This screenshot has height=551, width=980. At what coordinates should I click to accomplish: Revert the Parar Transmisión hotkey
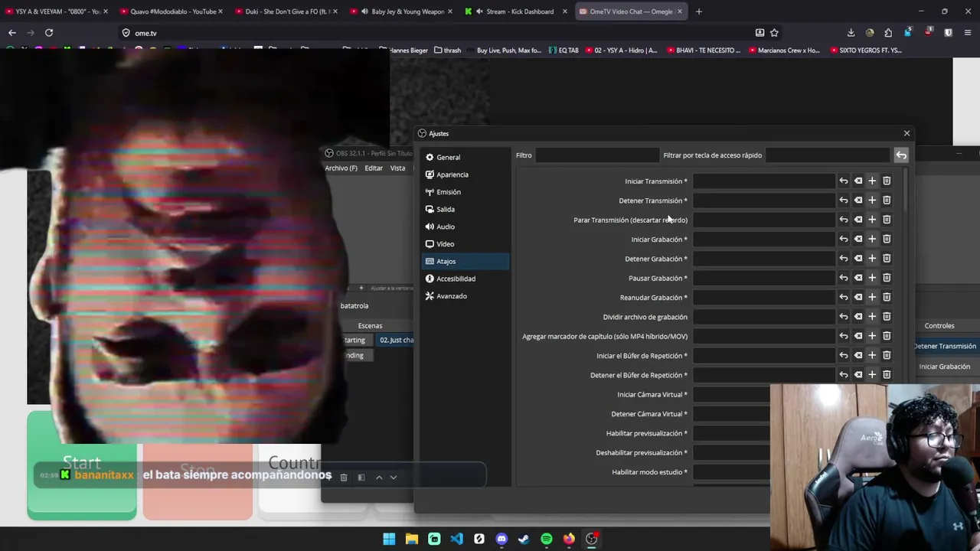click(843, 220)
